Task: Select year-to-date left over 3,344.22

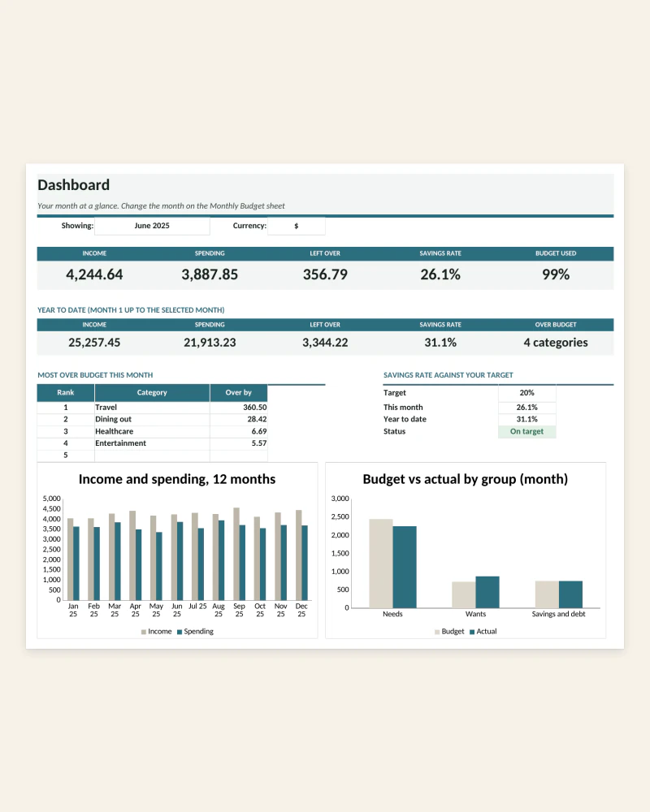Action: point(325,343)
